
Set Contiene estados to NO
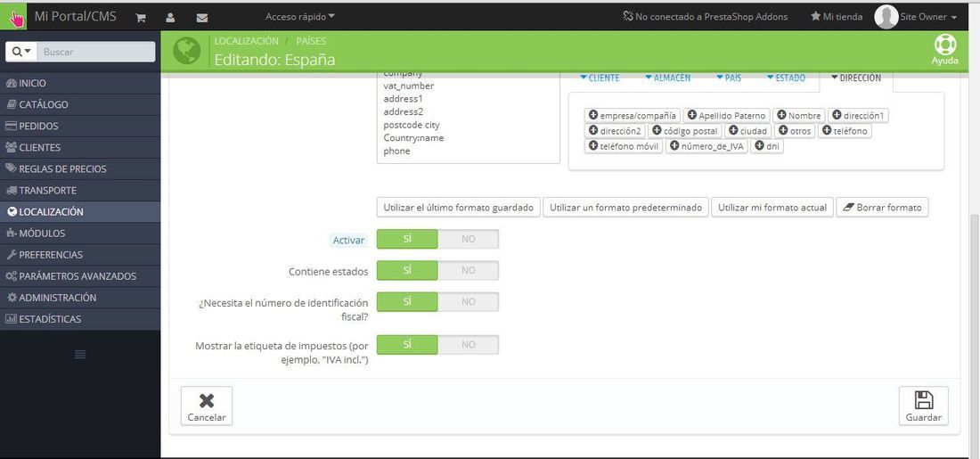(468, 270)
